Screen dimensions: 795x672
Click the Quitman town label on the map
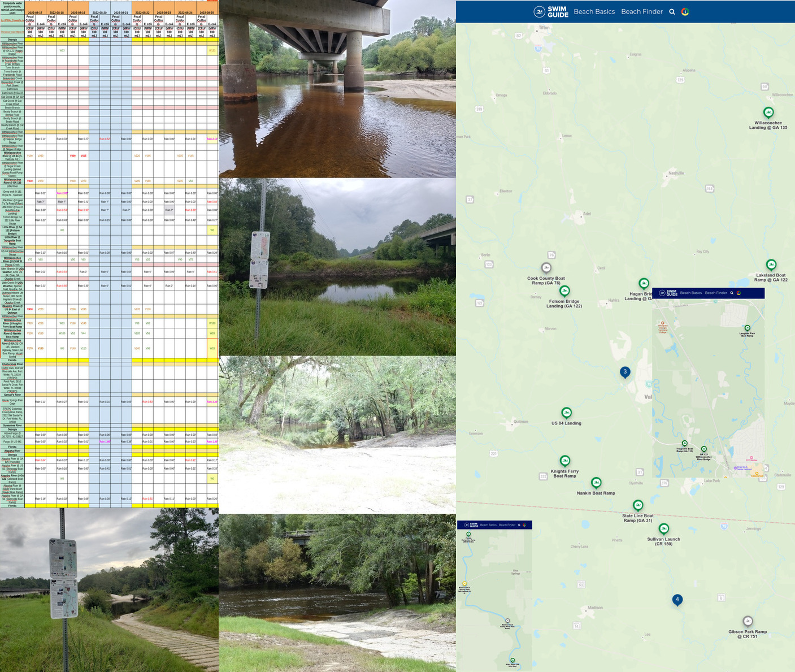tap(520, 422)
